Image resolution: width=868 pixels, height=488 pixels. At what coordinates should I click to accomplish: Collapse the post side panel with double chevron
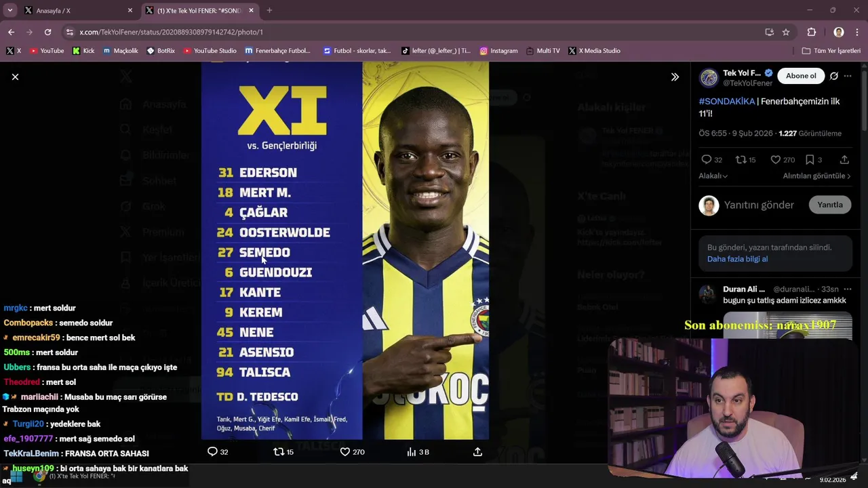[x=675, y=77]
